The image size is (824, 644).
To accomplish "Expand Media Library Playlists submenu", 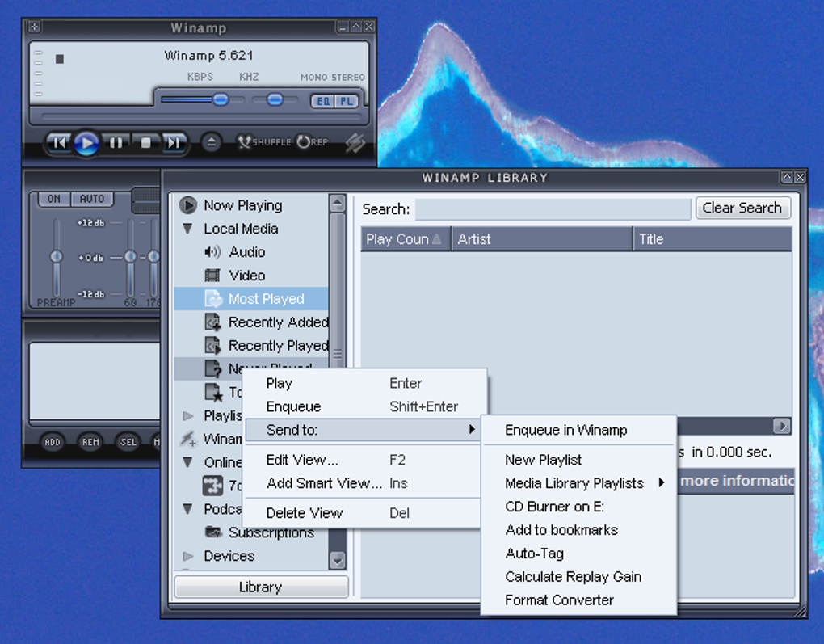I will [578, 483].
